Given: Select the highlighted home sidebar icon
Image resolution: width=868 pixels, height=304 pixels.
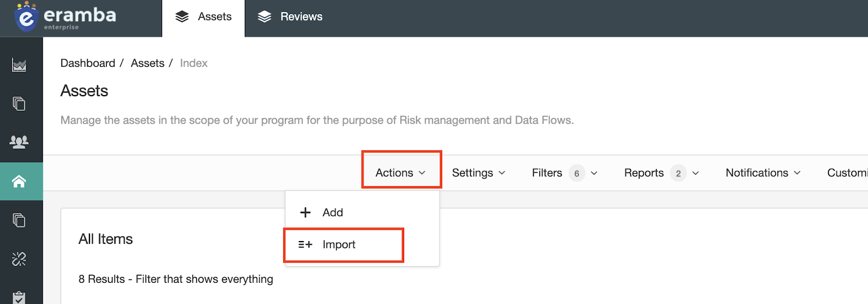Looking at the screenshot, I should point(19,181).
